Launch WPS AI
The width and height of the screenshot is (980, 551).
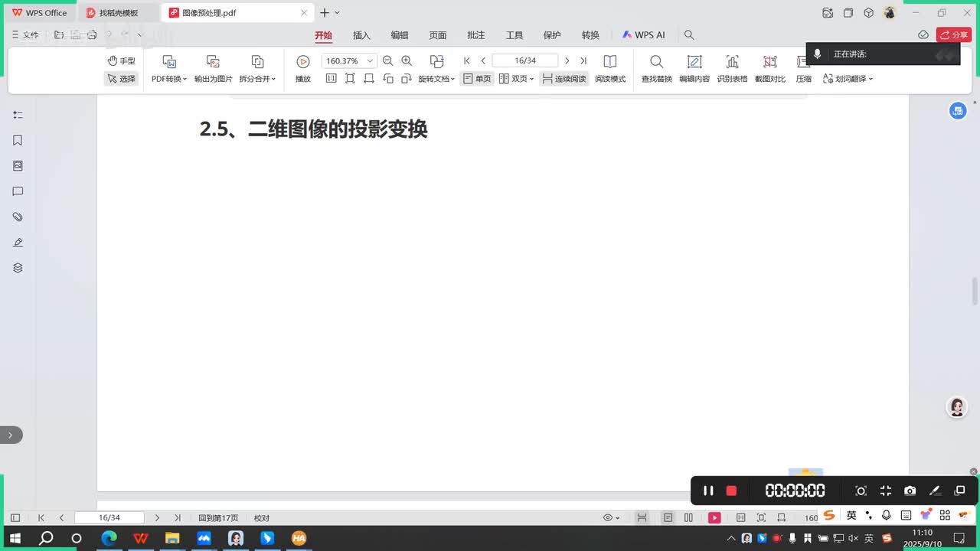point(643,35)
